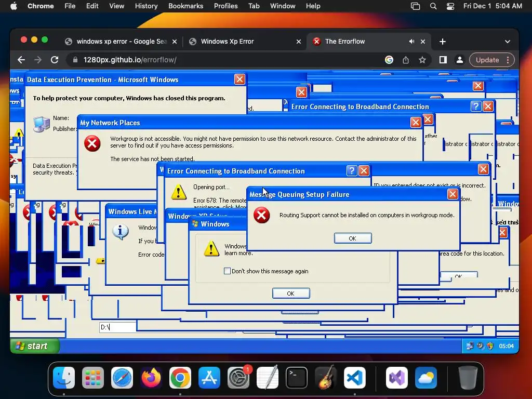The height and width of the screenshot is (399, 532).
Task: Open Launchpad from the dock
Action: 93,378
